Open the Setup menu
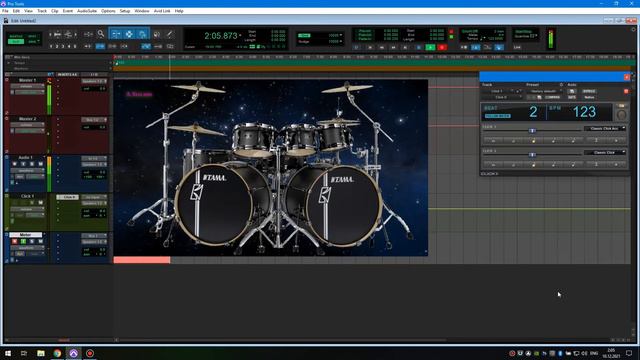Screen dimensions: 640x360 [125, 11]
